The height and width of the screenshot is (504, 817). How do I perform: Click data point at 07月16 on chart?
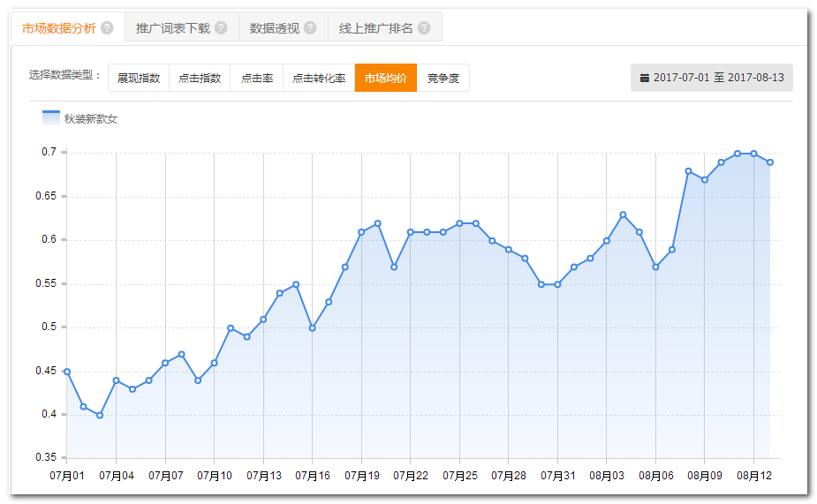pos(312,328)
